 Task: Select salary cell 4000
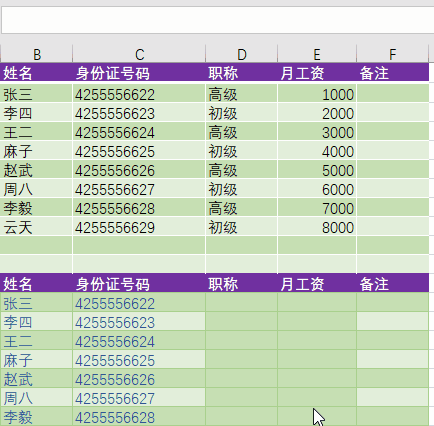point(317,151)
